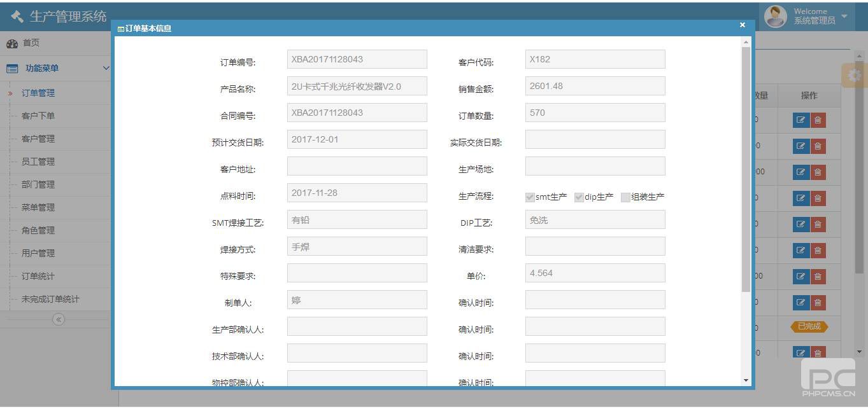Collapse sidebar with double-arrow icon
Screen dimensions: 868x409
[x=59, y=319]
